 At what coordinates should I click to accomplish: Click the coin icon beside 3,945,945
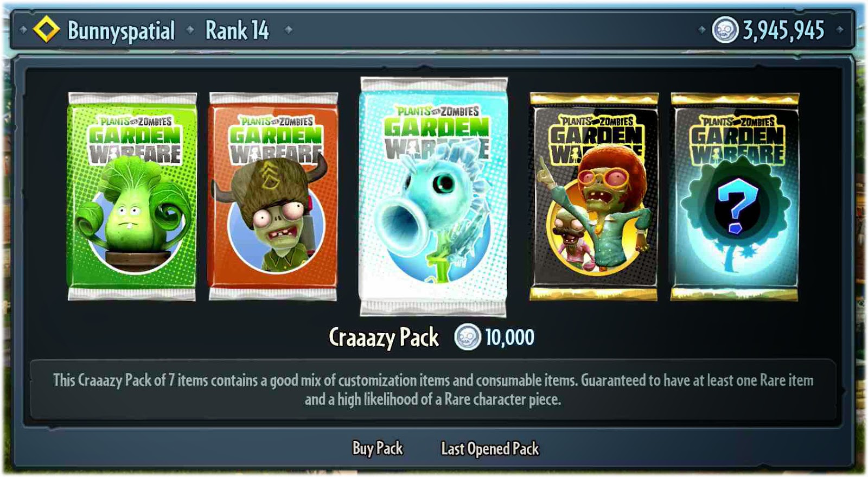(x=725, y=30)
